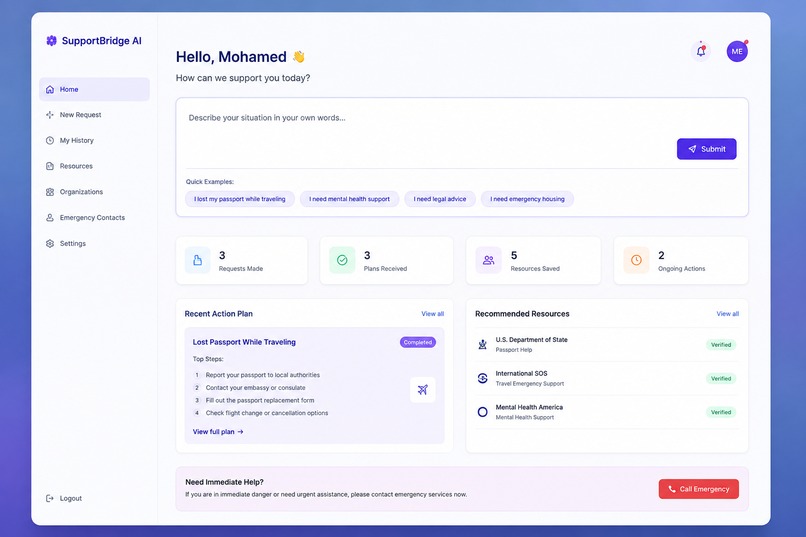The height and width of the screenshot is (537, 806).
Task: Click the 'International SOS' resource name
Action: click(521, 374)
